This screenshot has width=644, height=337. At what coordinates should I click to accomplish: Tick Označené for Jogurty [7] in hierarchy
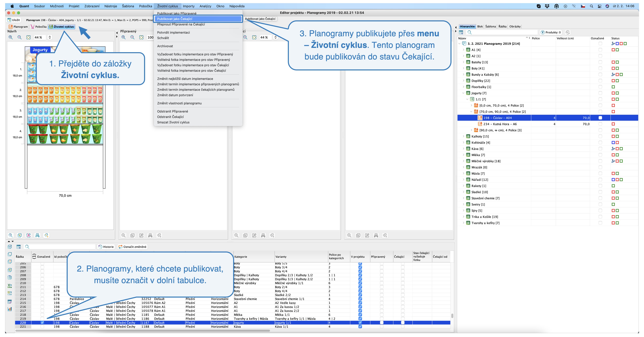tap(600, 93)
